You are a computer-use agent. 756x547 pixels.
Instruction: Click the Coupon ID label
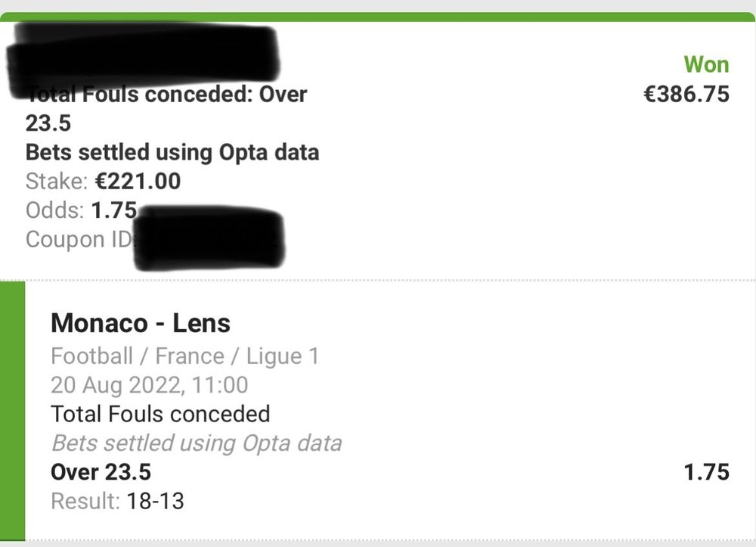[79, 239]
